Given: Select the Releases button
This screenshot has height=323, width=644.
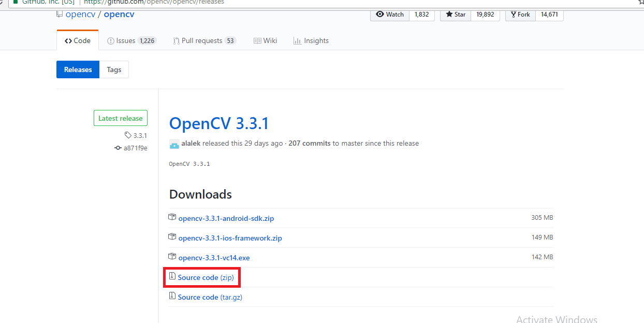Looking at the screenshot, I should point(78,69).
